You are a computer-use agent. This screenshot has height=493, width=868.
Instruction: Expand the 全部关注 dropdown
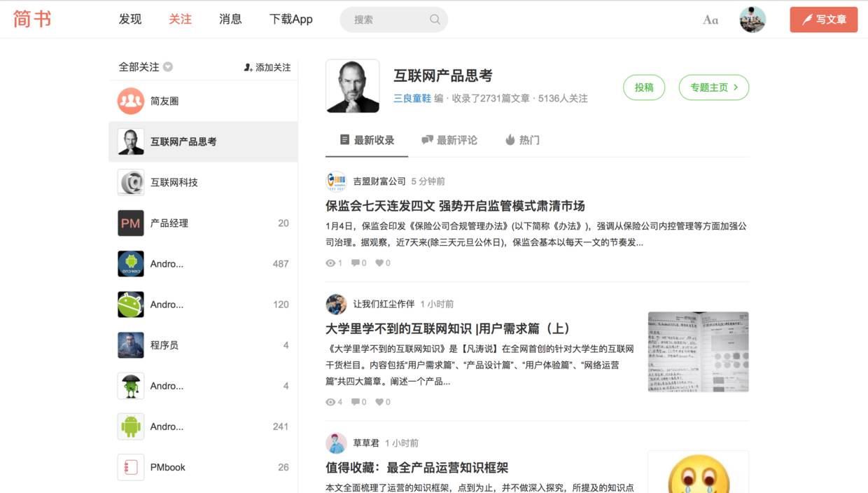pyautogui.click(x=146, y=67)
